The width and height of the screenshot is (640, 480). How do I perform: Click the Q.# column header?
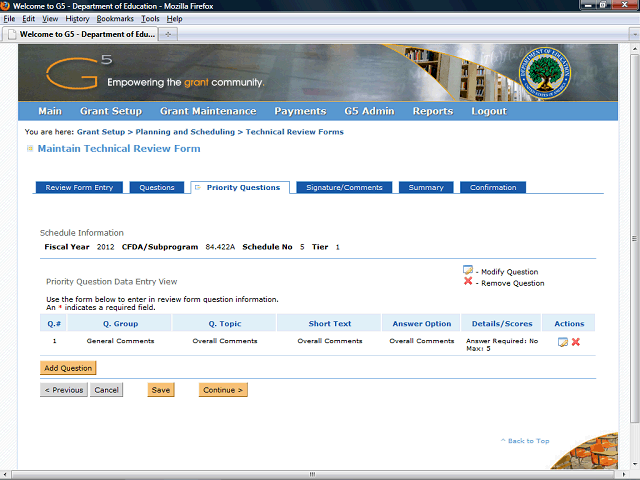point(54,324)
